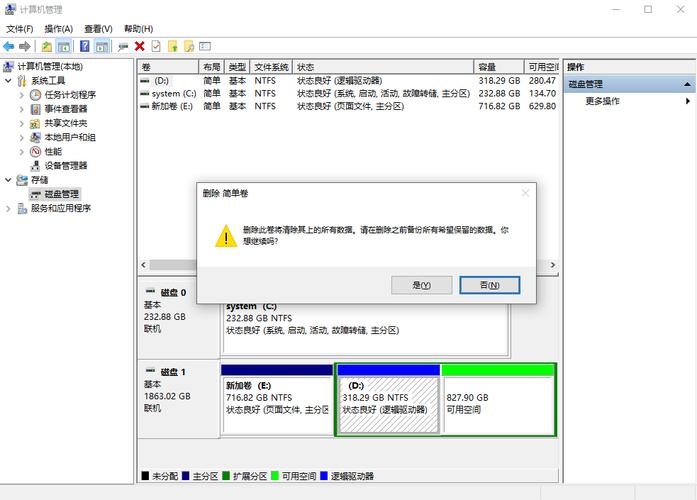Click the Task Scheduler clock icon
The image size is (697, 500).
tap(35, 95)
